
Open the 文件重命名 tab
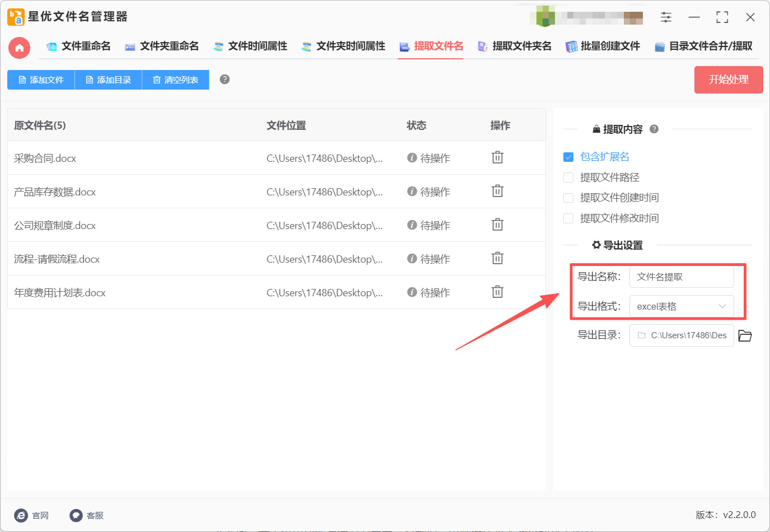[x=78, y=46]
